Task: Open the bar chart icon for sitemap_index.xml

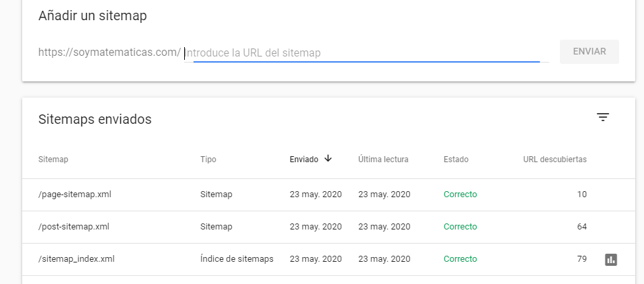Action: [611, 259]
